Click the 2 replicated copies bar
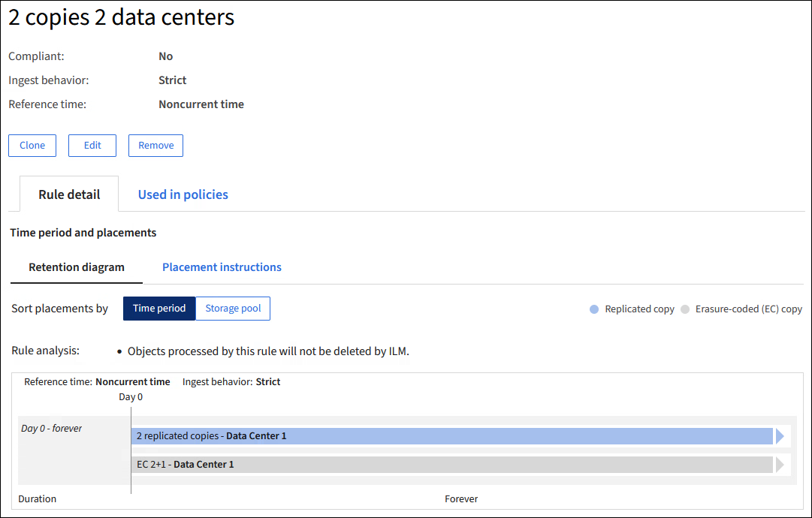Viewport: 812px width, 518px height. click(451, 436)
